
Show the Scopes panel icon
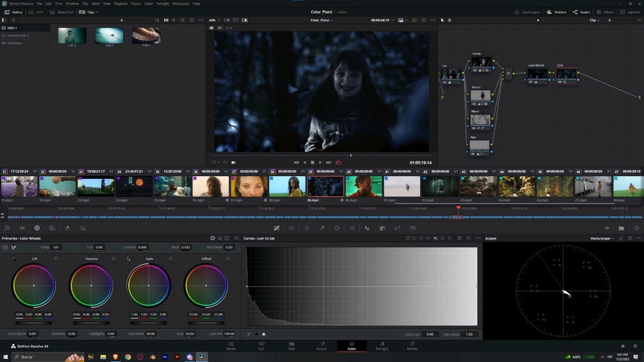[621, 228]
